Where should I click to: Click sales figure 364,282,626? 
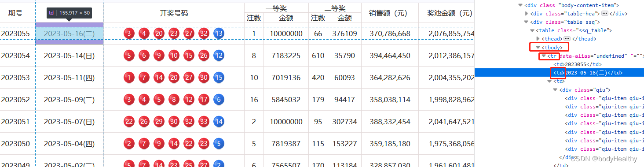pyautogui.click(x=390, y=78)
